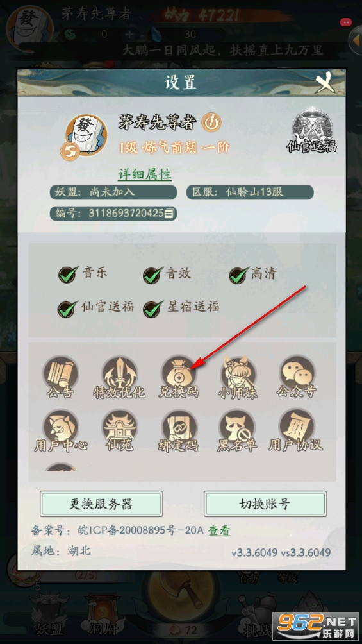Viewport: 362px width, 644px height.
Task: Open the 黑名单 blacklist icon
Action: [238, 431]
